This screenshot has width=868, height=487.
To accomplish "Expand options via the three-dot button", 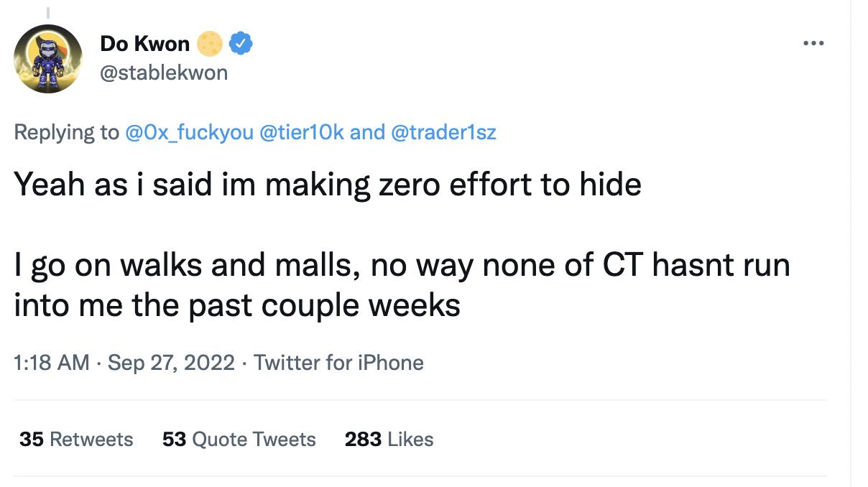I will click(x=813, y=42).
